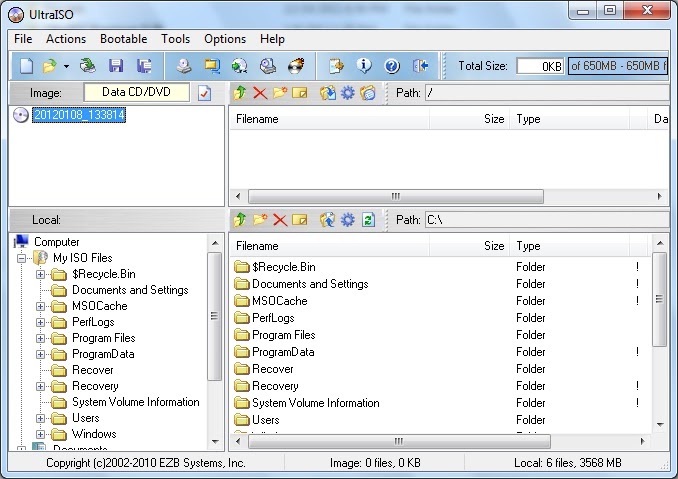Click the Up icon in Image toolbar

tap(240, 93)
